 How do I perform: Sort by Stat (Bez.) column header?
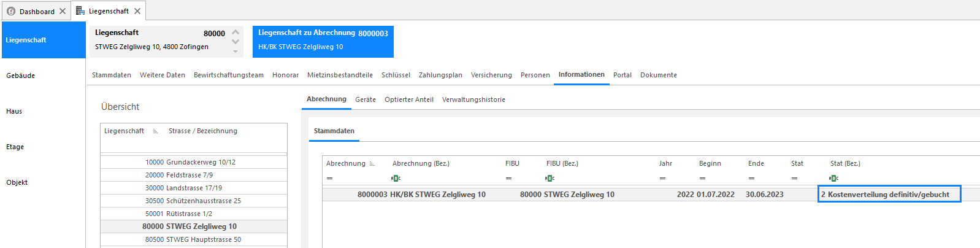[845, 163]
